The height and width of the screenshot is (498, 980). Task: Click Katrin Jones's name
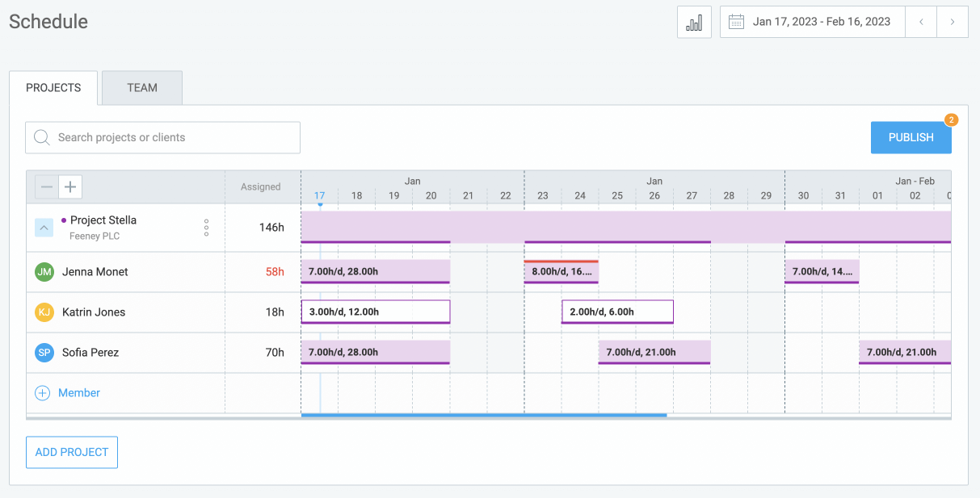[x=94, y=312]
